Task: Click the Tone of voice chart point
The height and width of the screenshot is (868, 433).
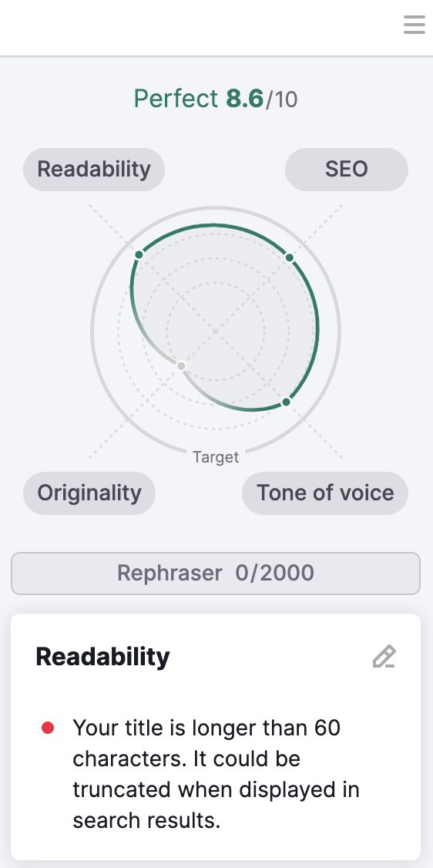Action: [x=286, y=402]
